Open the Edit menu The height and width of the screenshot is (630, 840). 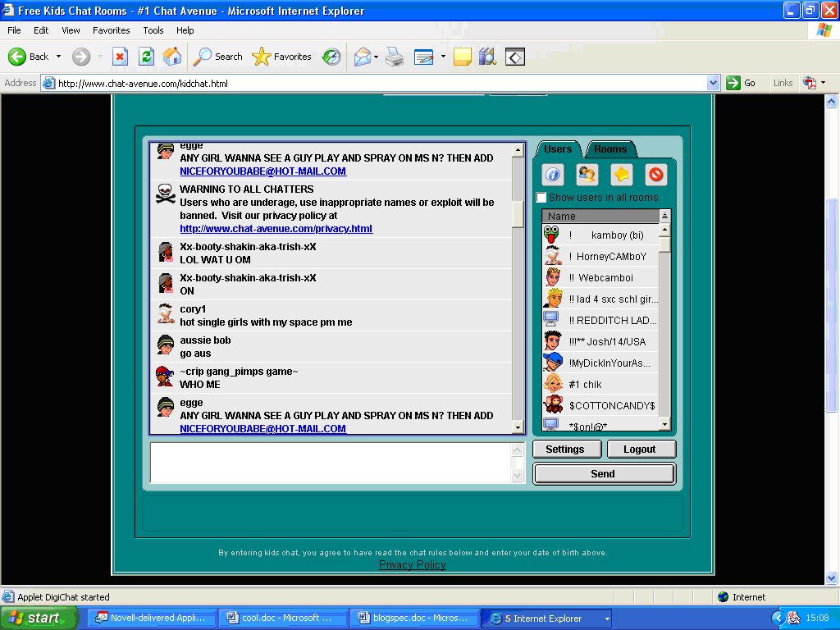[x=41, y=30]
